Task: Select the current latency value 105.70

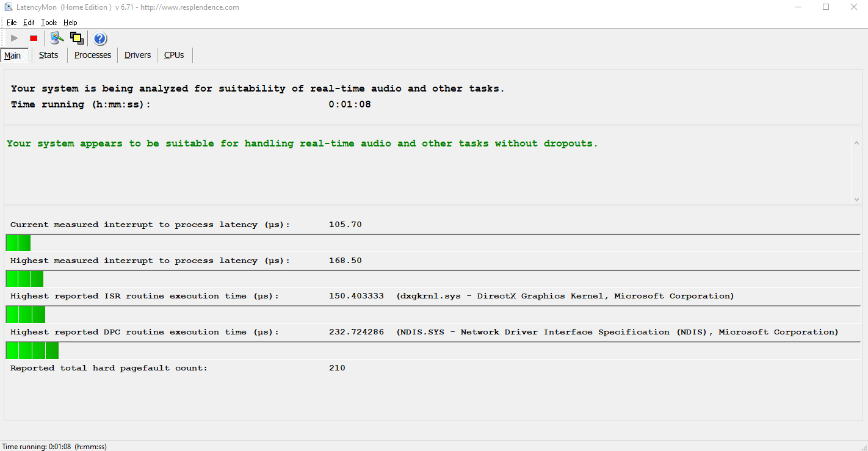Action: (345, 225)
